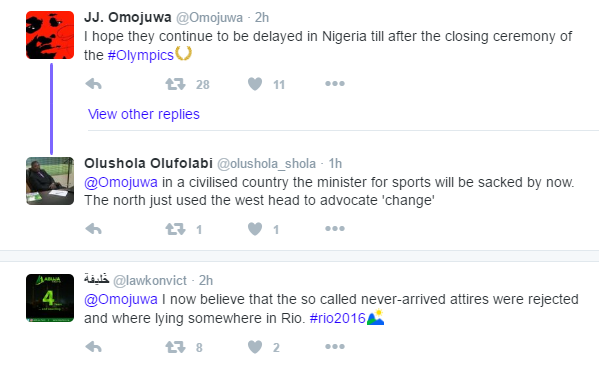Reply to Olushola Olufolabi's tweet
The width and height of the screenshot is (599, 365).
tap(93, 229)
